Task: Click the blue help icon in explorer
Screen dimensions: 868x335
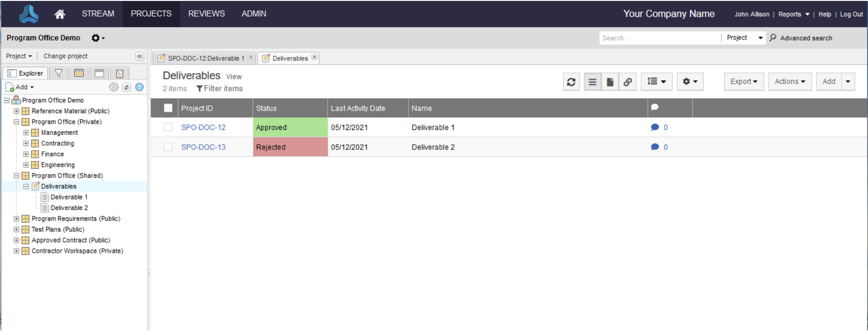Action: 139,87
